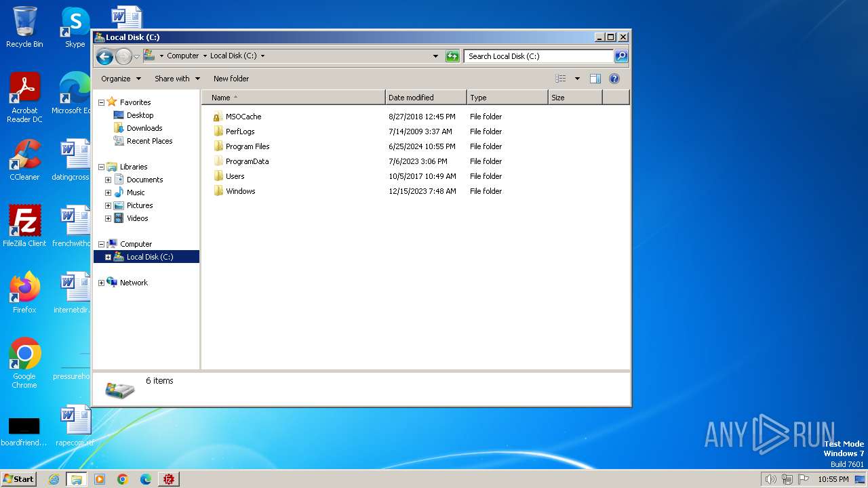Screen dimensions: 868x488
Task: Open Downloads under Favorites
Action: (144, 128)
